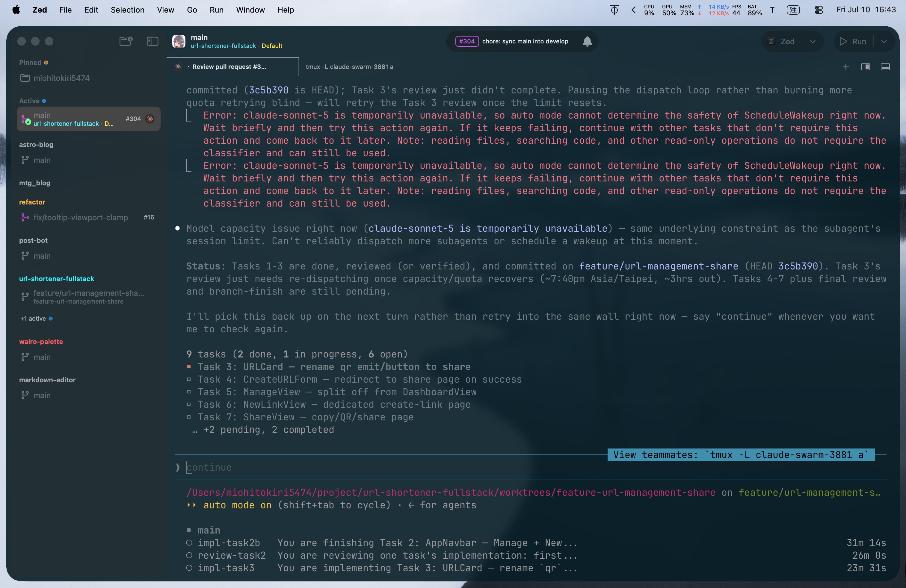Click the plus icon to open a new tab
This screenshot has height=588, width=906.
845,67
